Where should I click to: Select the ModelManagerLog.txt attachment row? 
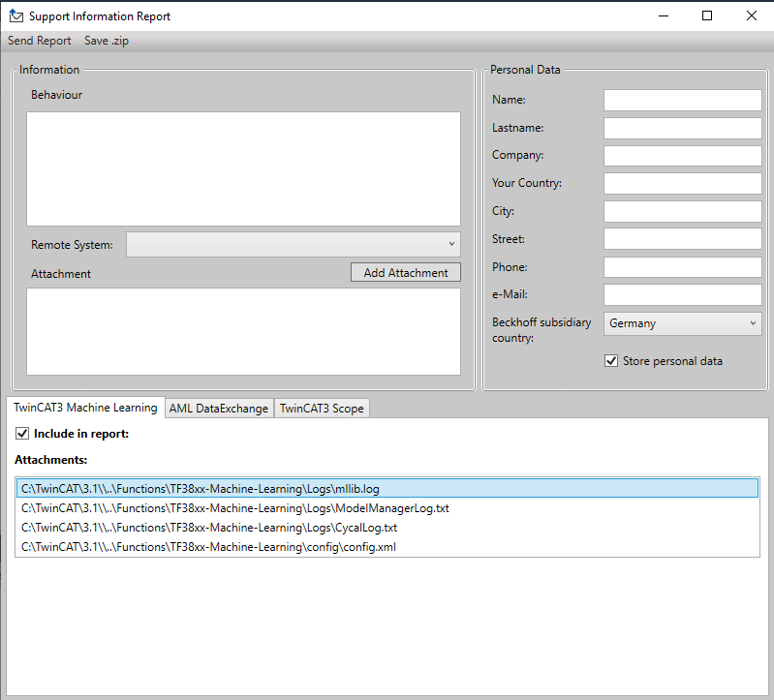(x=387, y=508)
